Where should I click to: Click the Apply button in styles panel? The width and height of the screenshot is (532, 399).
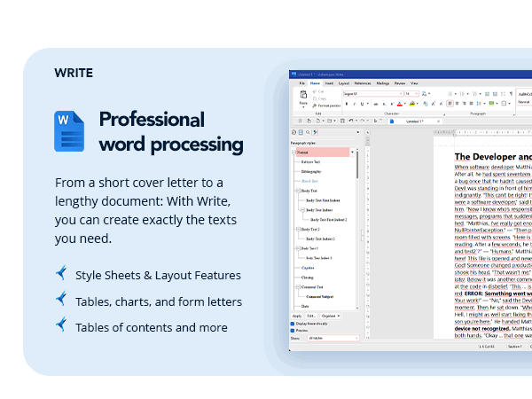click(x=297, y=316)
